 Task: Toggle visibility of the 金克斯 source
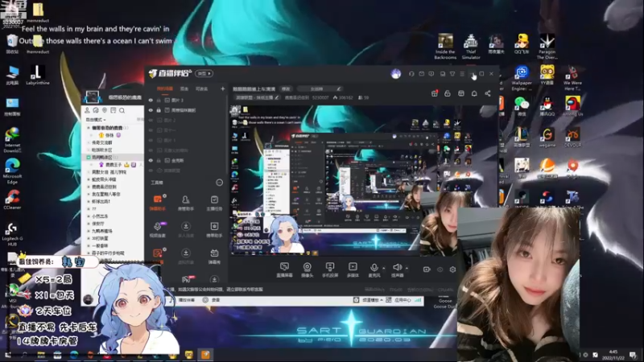click(151, 160)
